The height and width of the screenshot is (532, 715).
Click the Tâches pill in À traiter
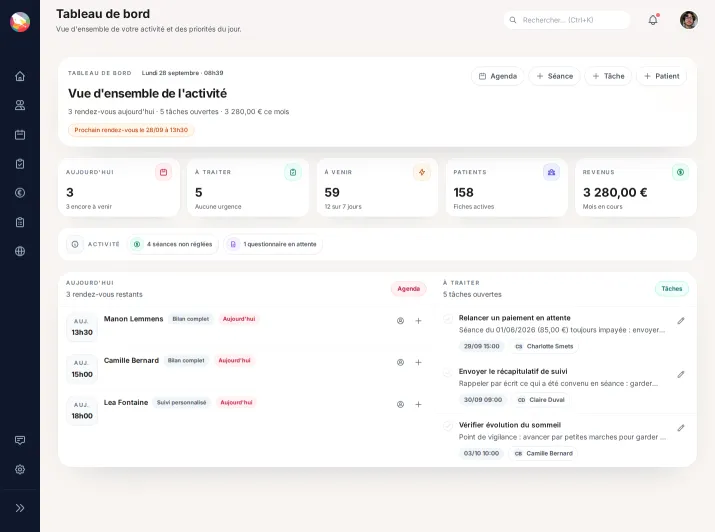click(672, 289)
